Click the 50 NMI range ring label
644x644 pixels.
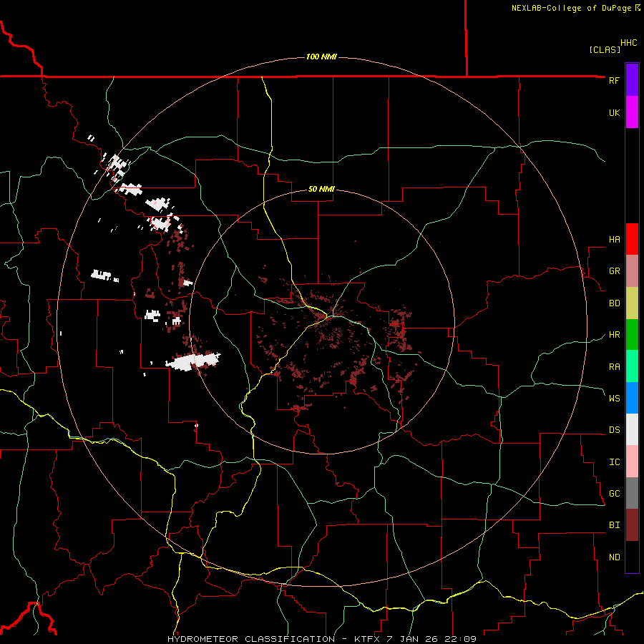[x=321, y=189]
